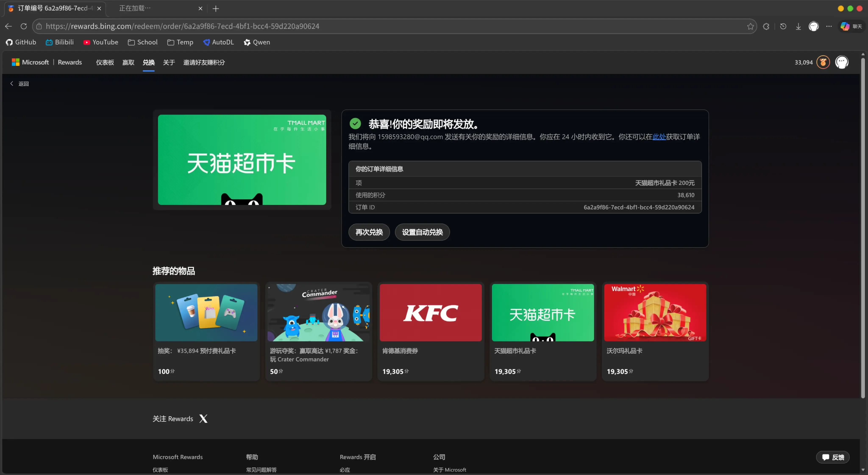Click the Rewards points medal icon
The height and width of the screenshot is (475, 868).
pyautogui.click(x=823, y=62)
